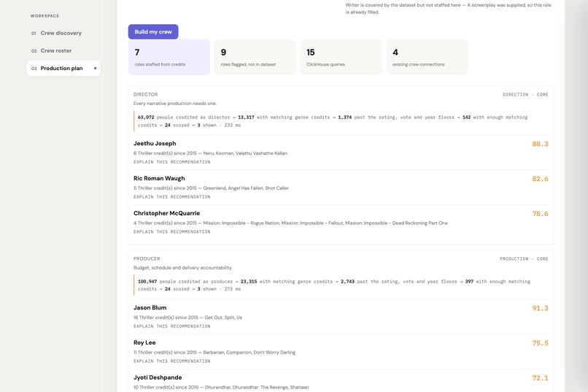Click the Build my crew button
The height and width of the screenshot is (392, 588).
pos(153,32)
